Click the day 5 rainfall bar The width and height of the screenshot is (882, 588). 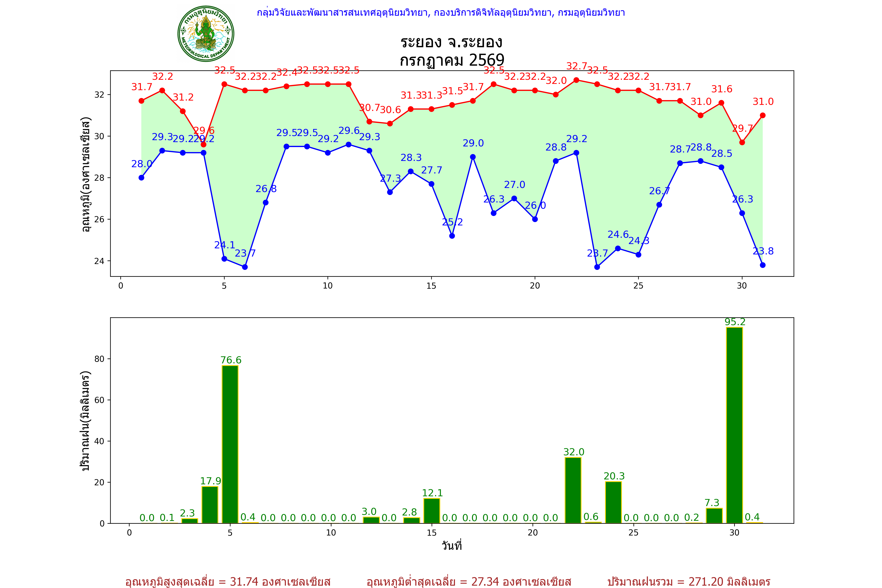click(230, 444)
